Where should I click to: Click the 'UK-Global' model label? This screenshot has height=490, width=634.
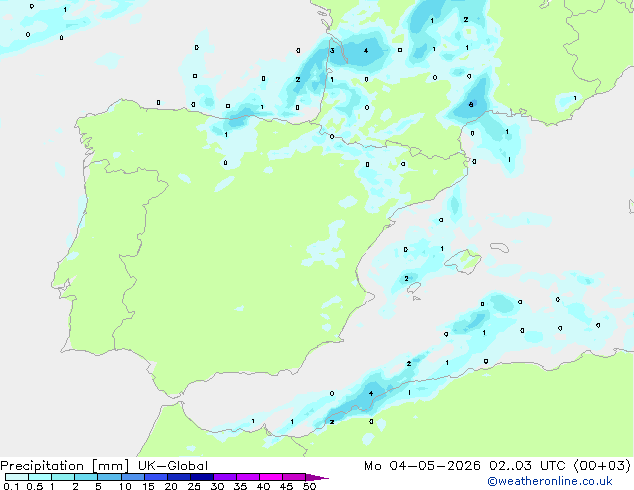(x=173, y=466)
